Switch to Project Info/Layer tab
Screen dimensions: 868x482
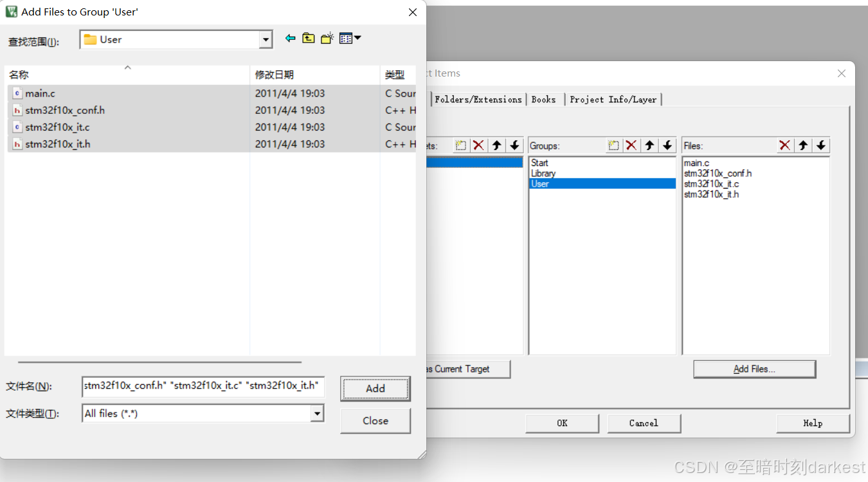click(613, 99)
